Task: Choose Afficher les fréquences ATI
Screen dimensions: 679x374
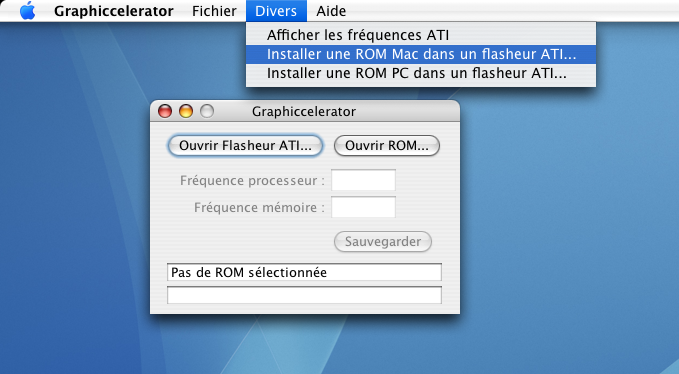Action: coord(421,35)
